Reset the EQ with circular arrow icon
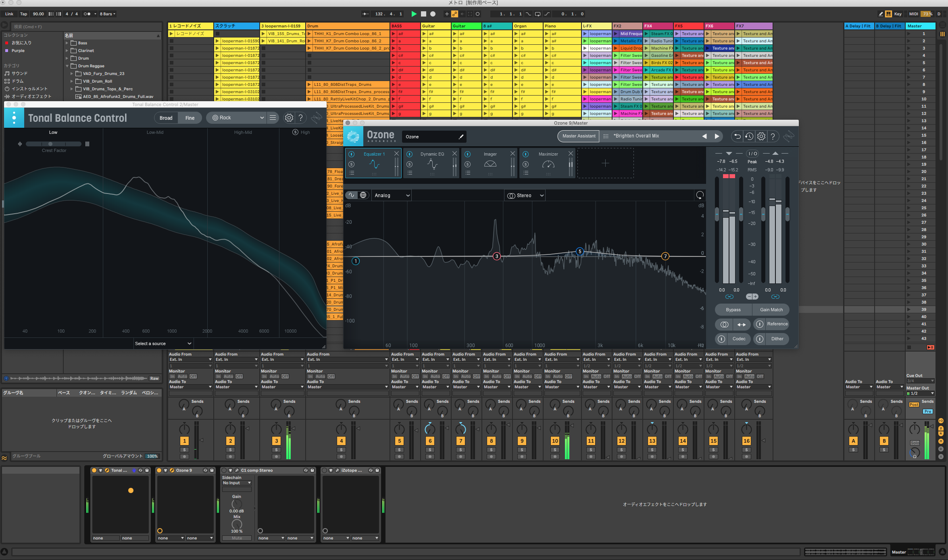This screenshot has height=560, width=948. 700,195
